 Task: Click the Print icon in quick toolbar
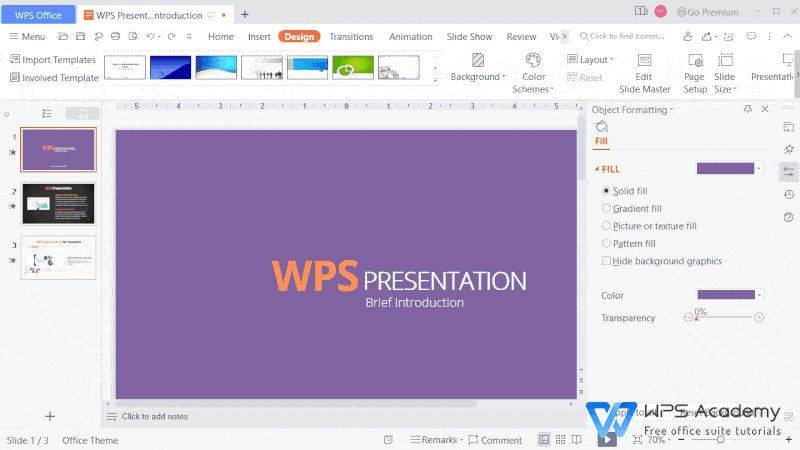[116, 36]
